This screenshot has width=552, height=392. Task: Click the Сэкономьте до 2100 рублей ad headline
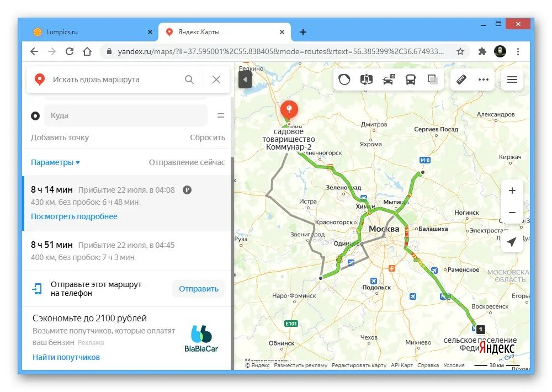pyautogui.click(x=89, y=319)
